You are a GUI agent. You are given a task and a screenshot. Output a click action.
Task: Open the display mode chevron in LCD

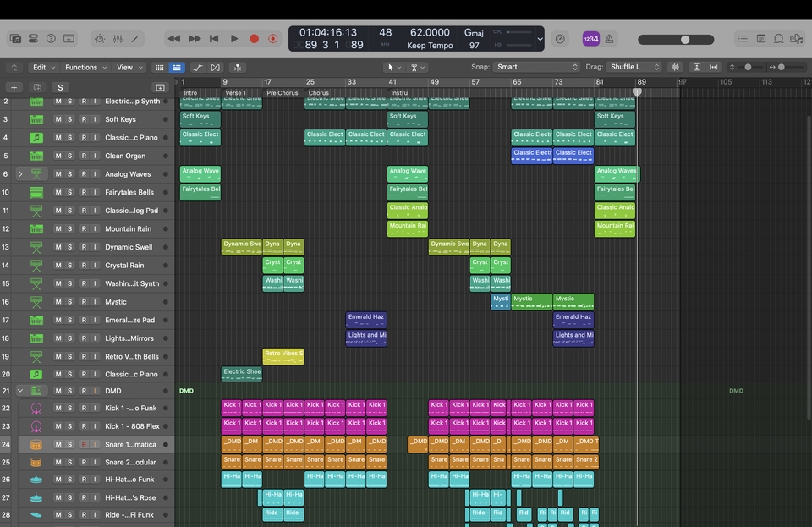(x=540, y=39)
